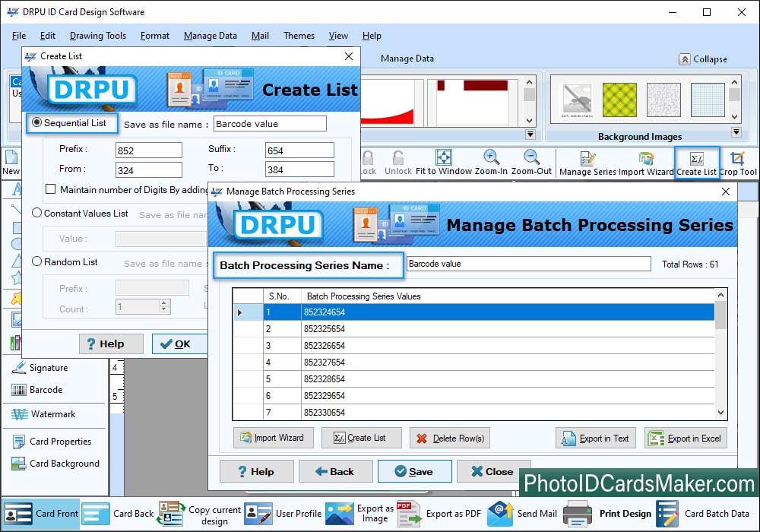Open the View menu

[x=338, y=36]
